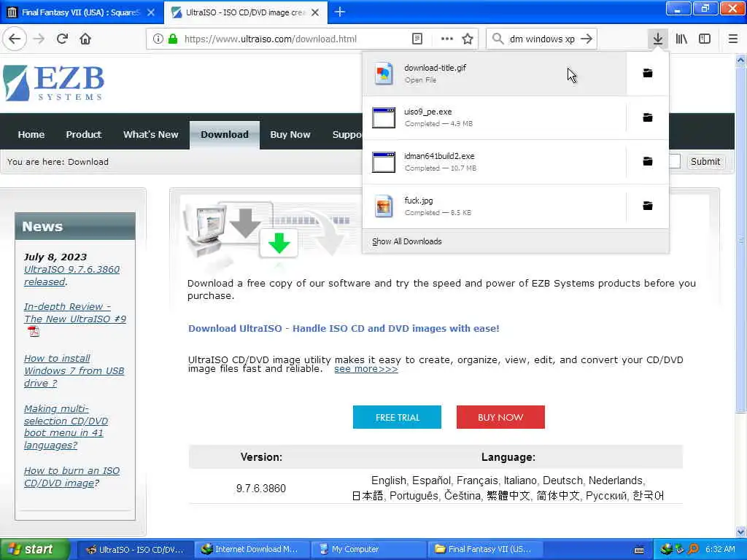747x560 pixels.
Task: Bookmark this page with the star icon
Action: point(468,39)
